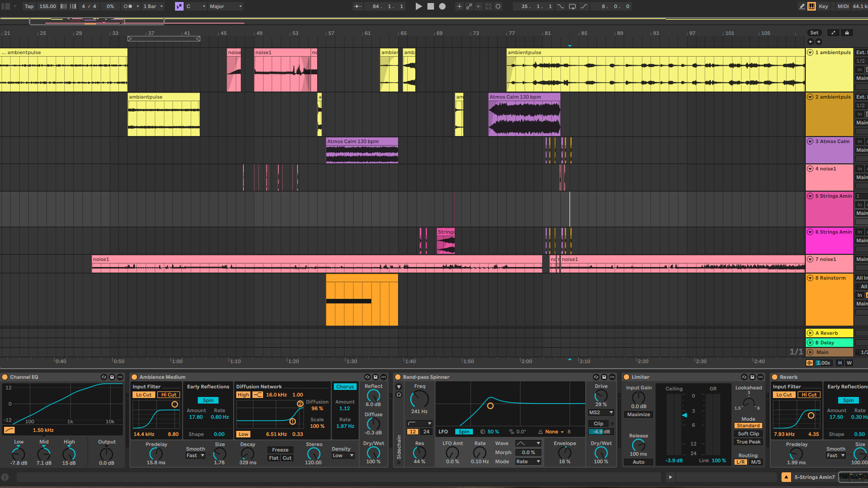868x488 pixels.
Task: Hot-swap Ambience Medium preset icon
Action: pos(367,377)
